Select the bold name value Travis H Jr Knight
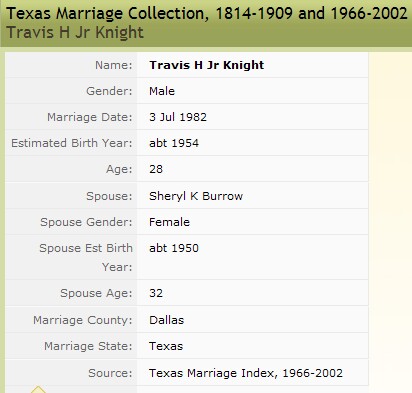The height and width of the screenshot is (393, 412). 207,65
